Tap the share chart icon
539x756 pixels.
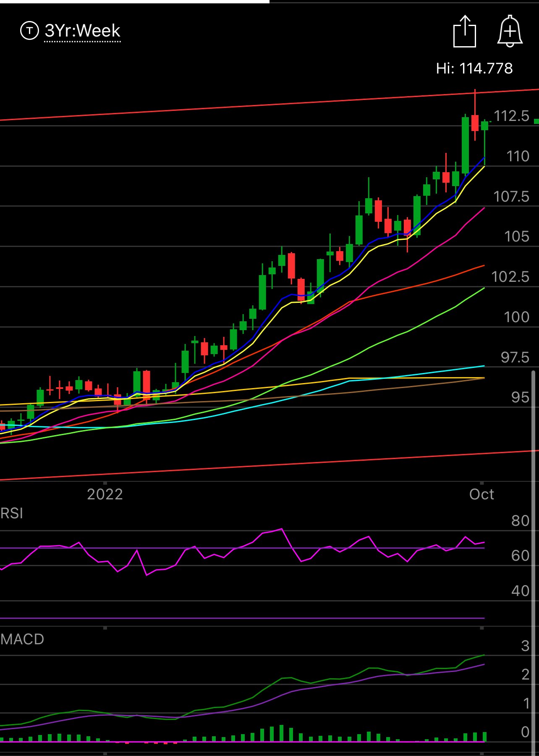pyautogui.click(x=465, y=31)
